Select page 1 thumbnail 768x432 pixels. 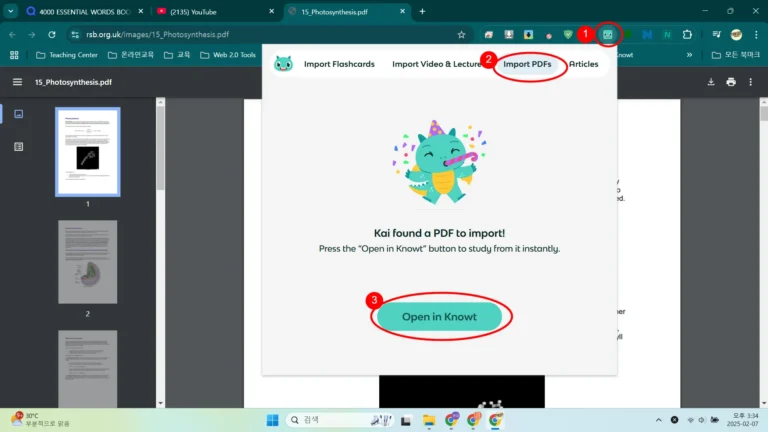88,152
